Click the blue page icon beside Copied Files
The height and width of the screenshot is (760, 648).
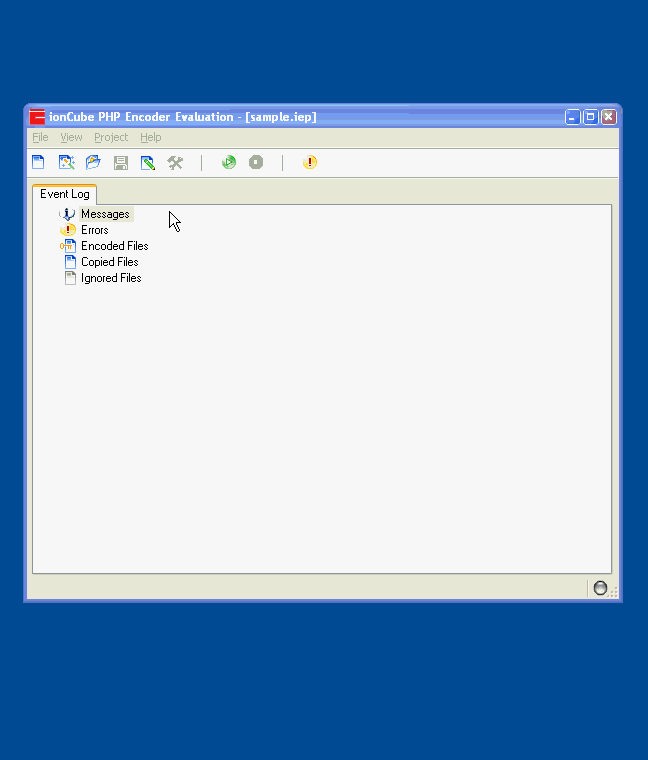[x=70, y=262]
